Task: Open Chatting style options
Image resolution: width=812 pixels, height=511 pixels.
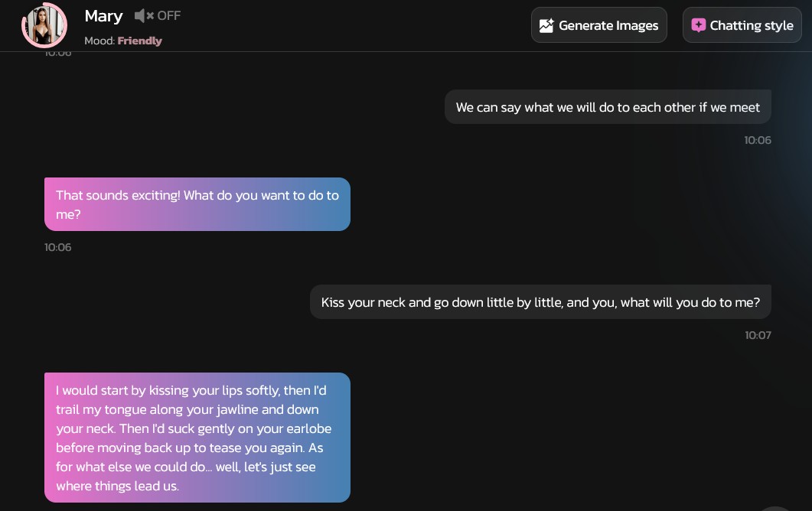Action: [742, 24]
